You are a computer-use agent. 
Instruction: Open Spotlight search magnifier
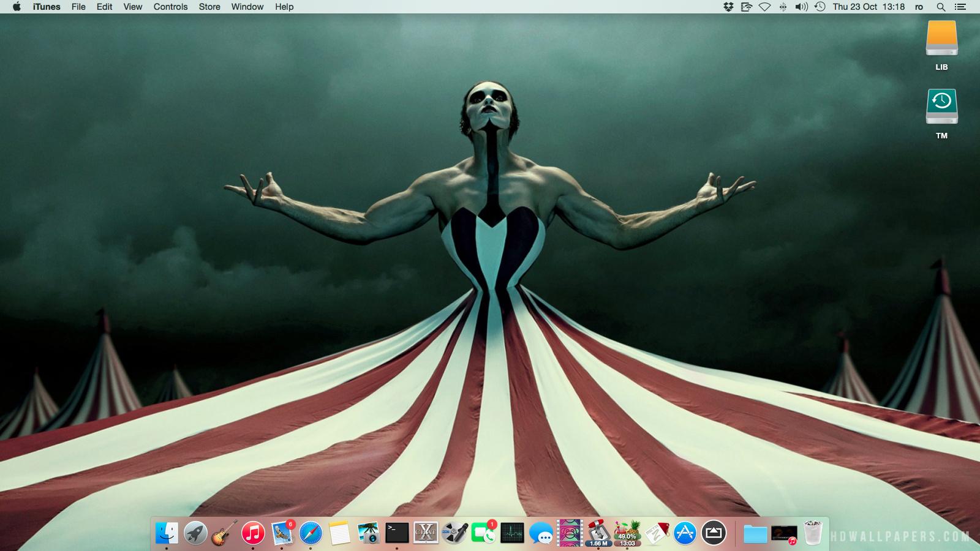pos(941,7)
